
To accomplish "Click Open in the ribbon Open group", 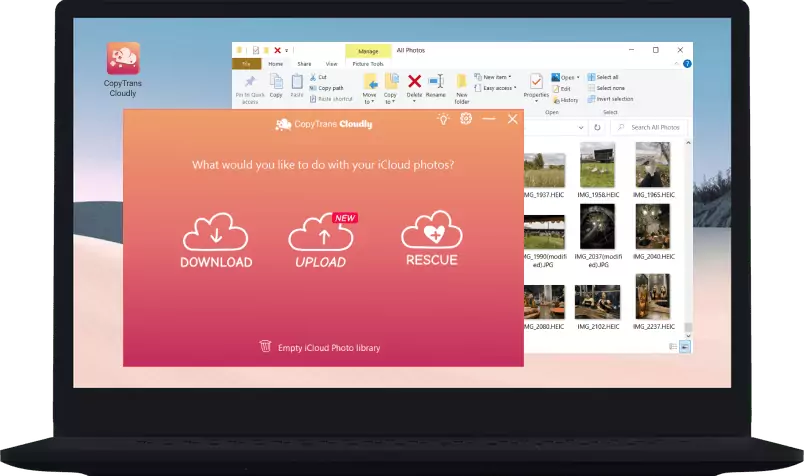I will click(562, 77).
